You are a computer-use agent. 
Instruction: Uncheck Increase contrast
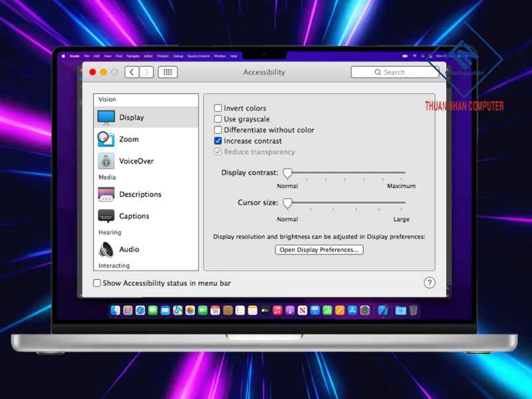218,141
